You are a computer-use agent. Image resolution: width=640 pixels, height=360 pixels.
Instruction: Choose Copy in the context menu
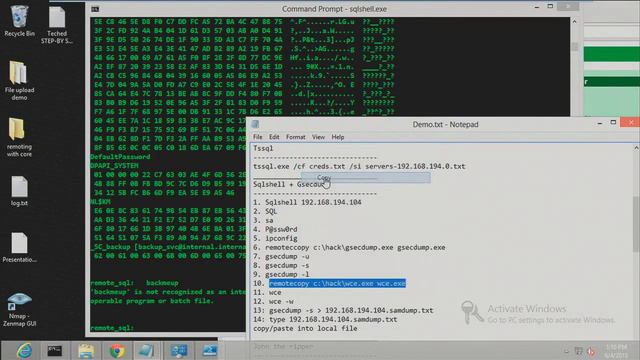365,178
